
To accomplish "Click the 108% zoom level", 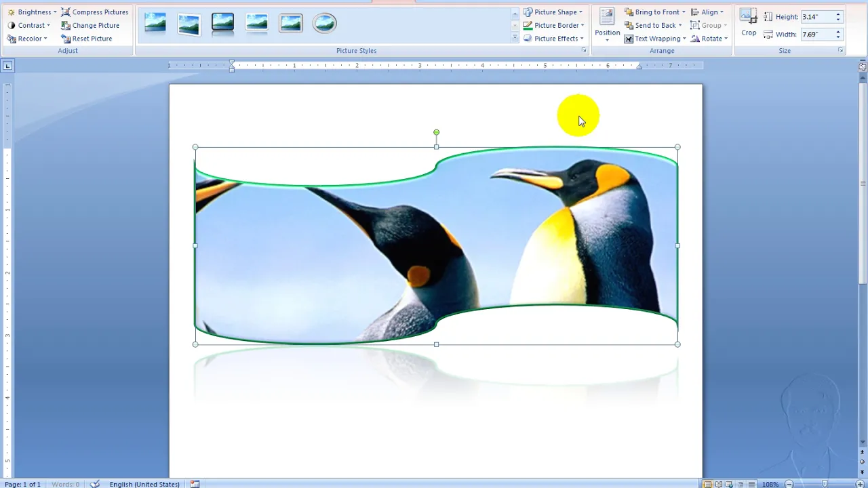I will click(770, 484).
